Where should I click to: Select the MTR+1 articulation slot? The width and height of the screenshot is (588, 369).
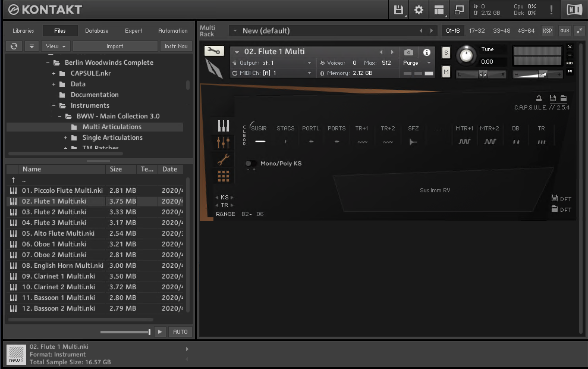(x=464, y=135)
